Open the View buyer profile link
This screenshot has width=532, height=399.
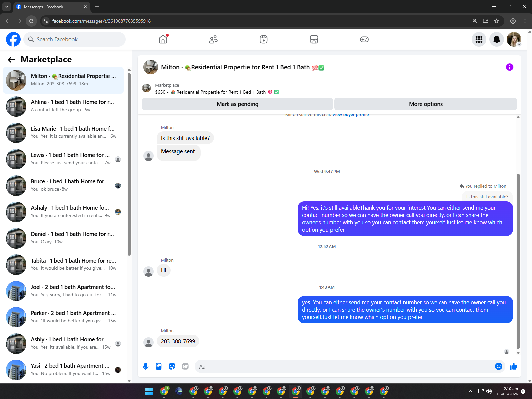pyautogui.click(x=351, y=115)
